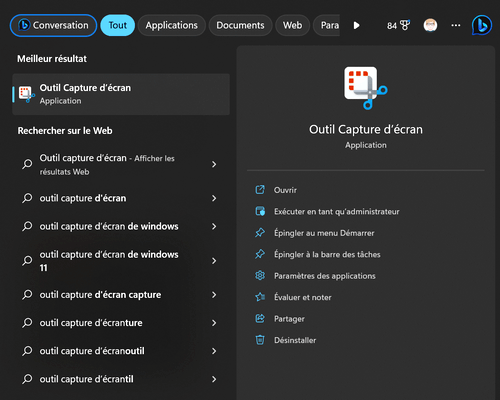Click the Meilleur résultat heading
This screenshot has width=500, height=400.
click(52, 59)
